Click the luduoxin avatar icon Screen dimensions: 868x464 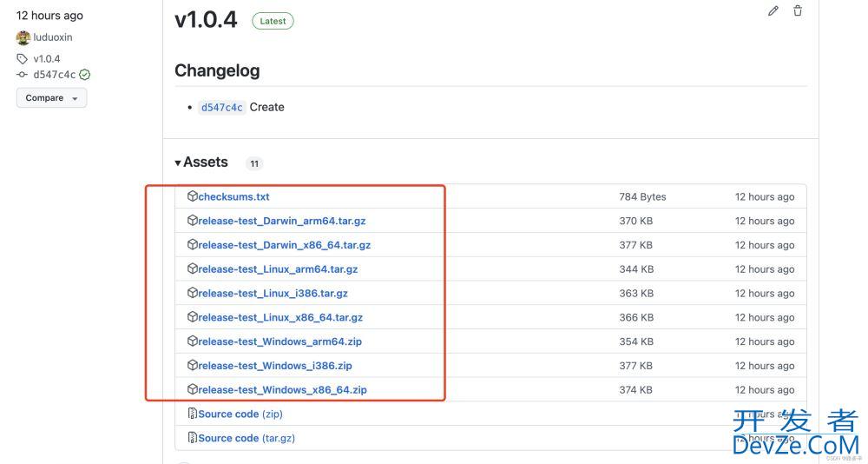click(23, 37)
